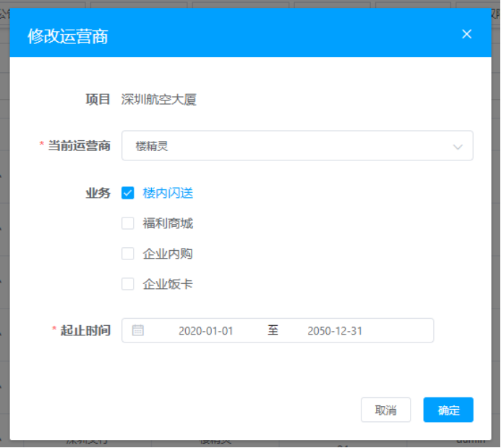The image size is (501, 448).
Task: Check the 企业饭卡 checkbox box
Action: point(128,284)
